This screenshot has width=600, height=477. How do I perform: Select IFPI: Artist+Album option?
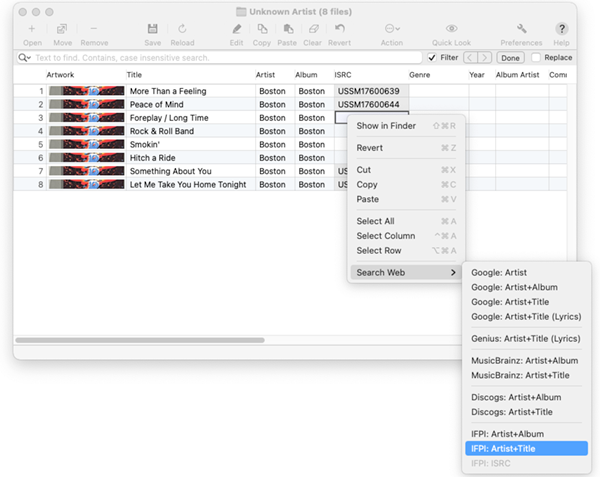click(526, 434)
